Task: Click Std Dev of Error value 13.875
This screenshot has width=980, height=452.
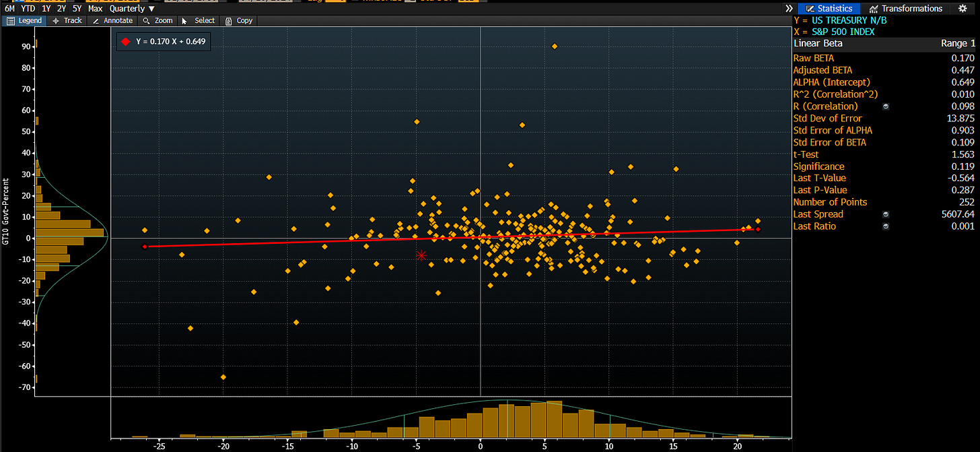Action: tap(961, 119)
